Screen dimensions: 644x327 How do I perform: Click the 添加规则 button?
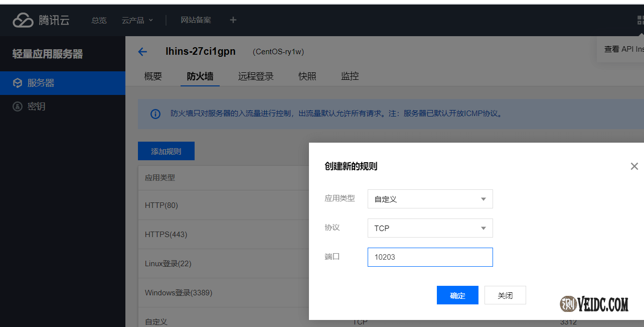[x=166, y=151]
